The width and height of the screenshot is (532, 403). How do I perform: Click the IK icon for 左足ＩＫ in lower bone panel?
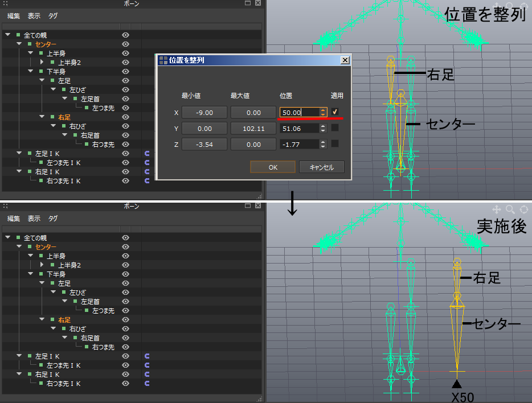(147, 356)
